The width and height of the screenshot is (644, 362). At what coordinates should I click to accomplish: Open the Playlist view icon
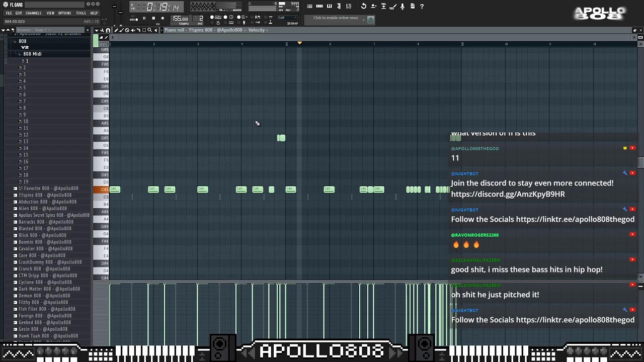pyautogui.click(x=310, y=6)
